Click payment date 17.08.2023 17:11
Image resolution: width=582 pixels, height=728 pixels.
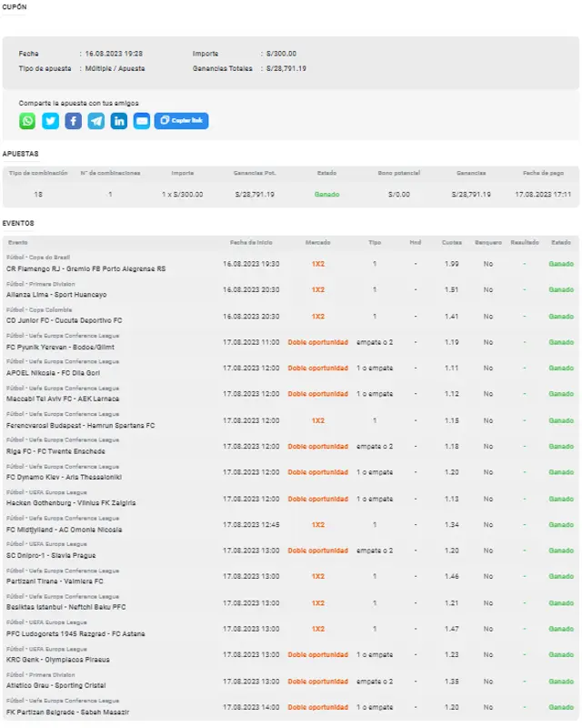pyautogui.click(x=543, y=195)
